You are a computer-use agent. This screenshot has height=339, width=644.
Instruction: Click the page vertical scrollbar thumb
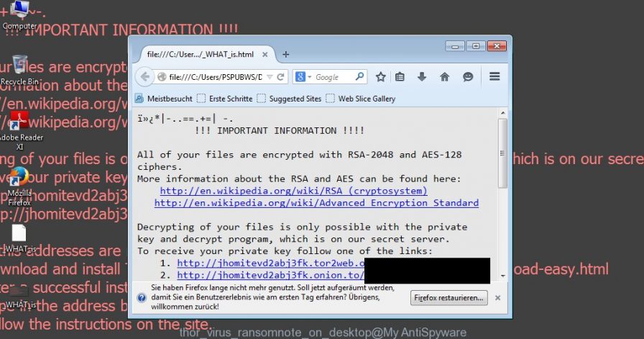(502, 153)
